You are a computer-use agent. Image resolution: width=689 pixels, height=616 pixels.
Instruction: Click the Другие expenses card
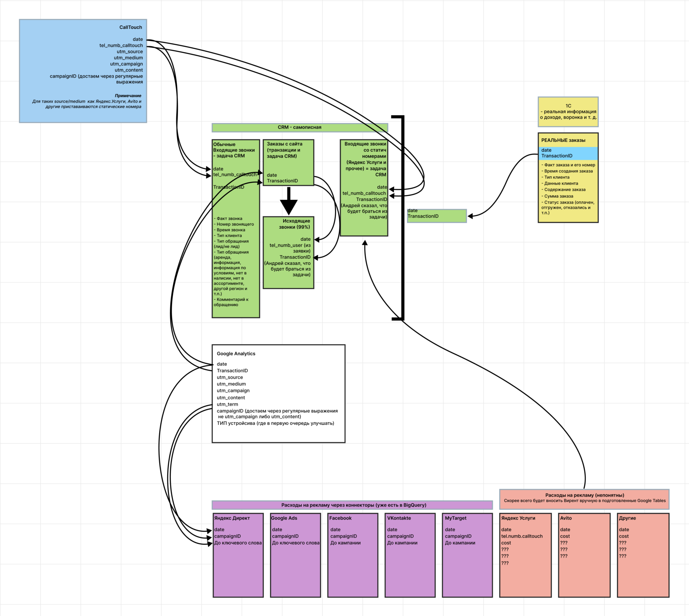click(643, 555)
